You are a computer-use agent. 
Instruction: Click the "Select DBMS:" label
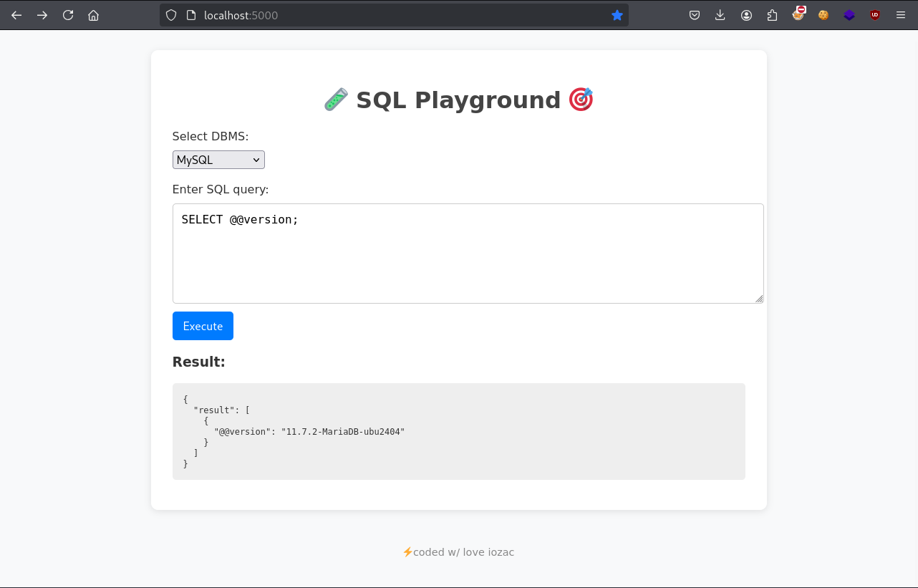211,137
